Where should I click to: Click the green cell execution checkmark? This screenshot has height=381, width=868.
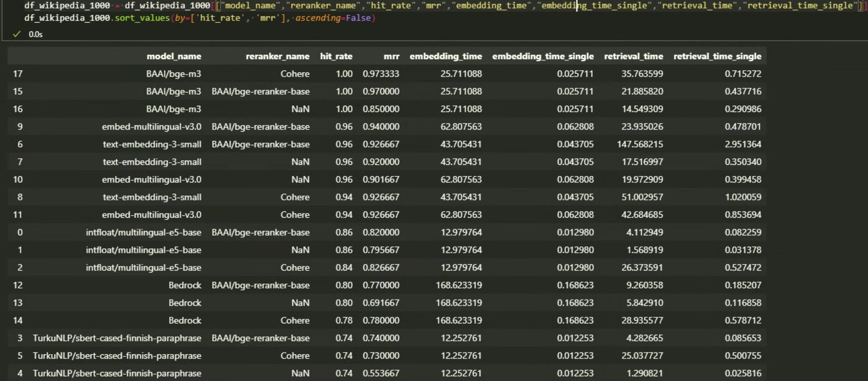coord(17,34)
